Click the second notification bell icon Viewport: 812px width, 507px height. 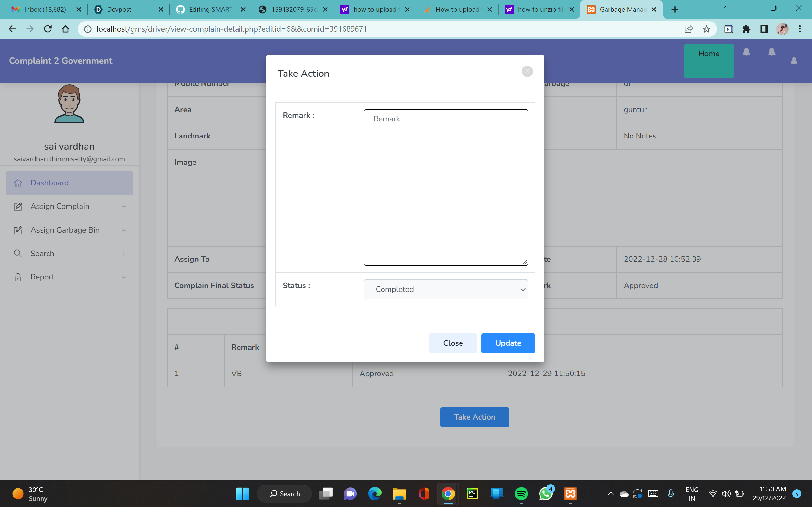click(772, 52)
